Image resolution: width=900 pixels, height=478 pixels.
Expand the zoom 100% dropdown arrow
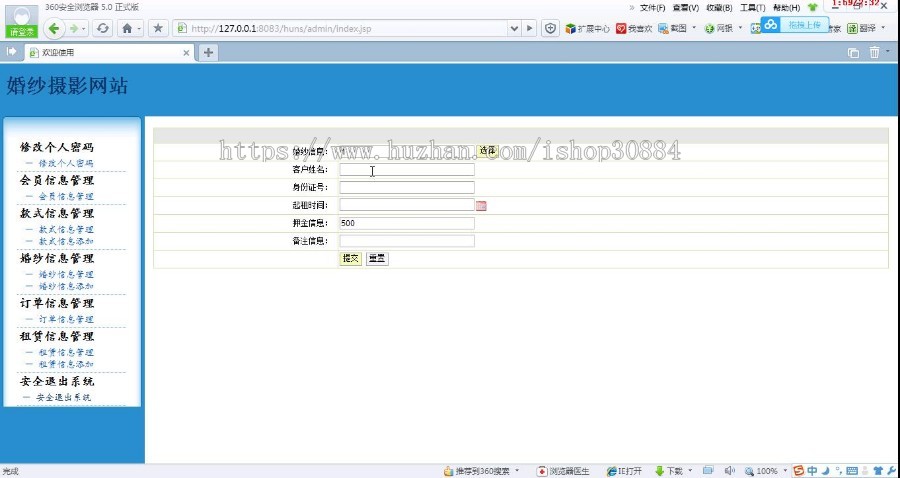(784, 471)
